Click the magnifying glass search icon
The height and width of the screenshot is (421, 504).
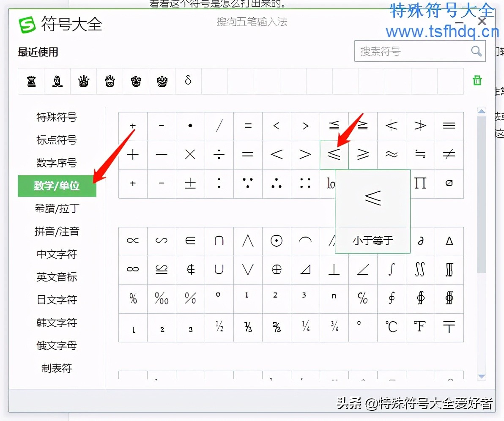477,51
